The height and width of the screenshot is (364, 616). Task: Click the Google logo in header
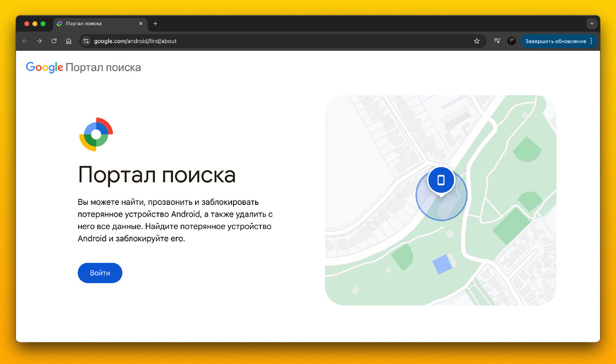tap(44, 67)
